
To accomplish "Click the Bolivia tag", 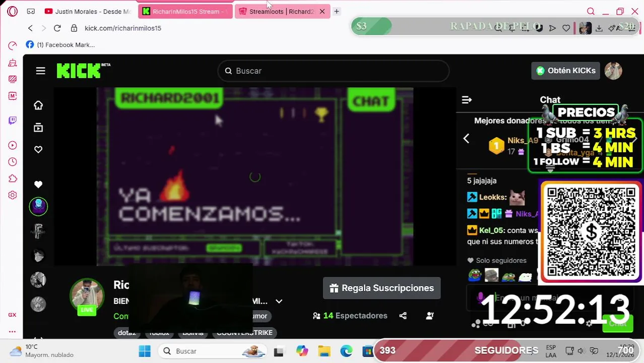I will tap(193, 333).
